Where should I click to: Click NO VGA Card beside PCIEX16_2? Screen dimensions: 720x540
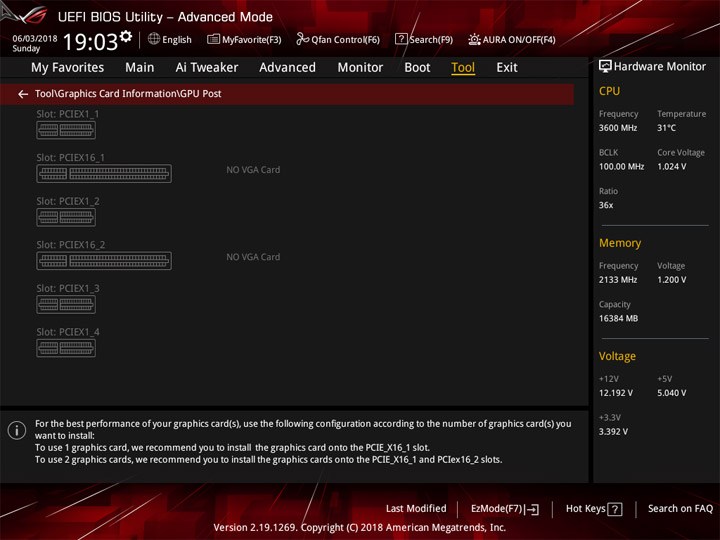coord(253,257)
